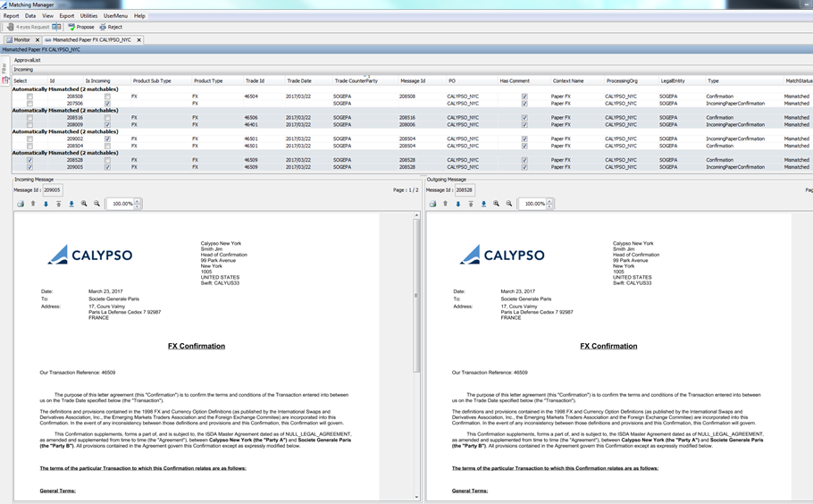
Task: Click the side-by-side compare icon after 4 eyes Request
Action: (x=56, y=27)
